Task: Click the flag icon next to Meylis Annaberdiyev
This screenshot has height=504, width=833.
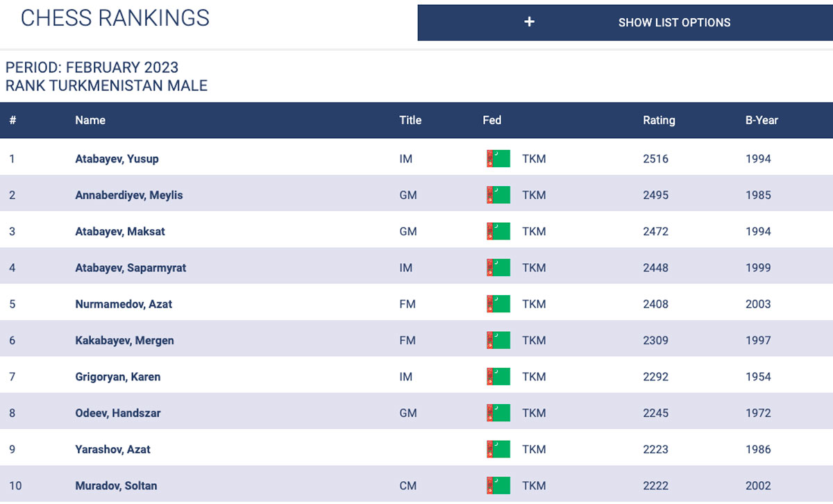Action: (x=498, y=195)
